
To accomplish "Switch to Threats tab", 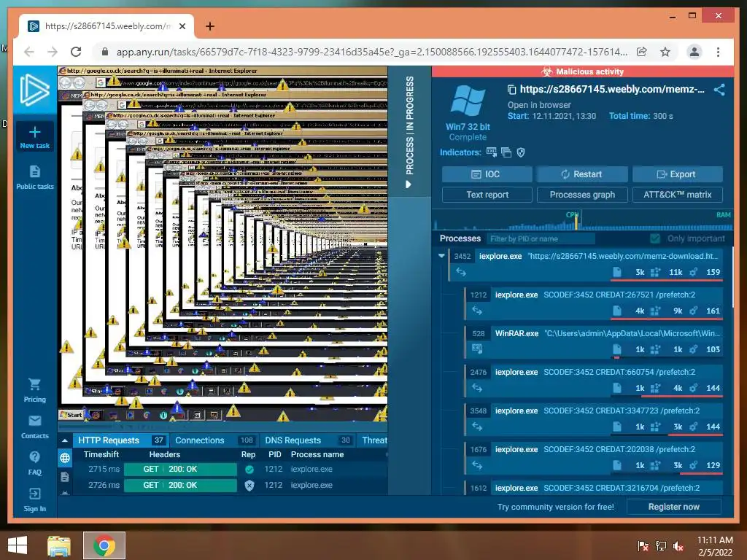I will pos(373,440).
